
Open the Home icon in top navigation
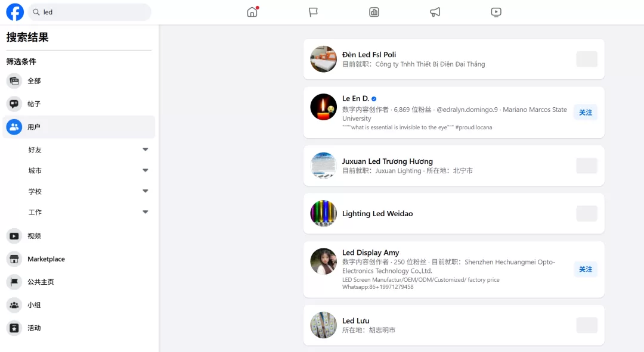coord(252,12)
